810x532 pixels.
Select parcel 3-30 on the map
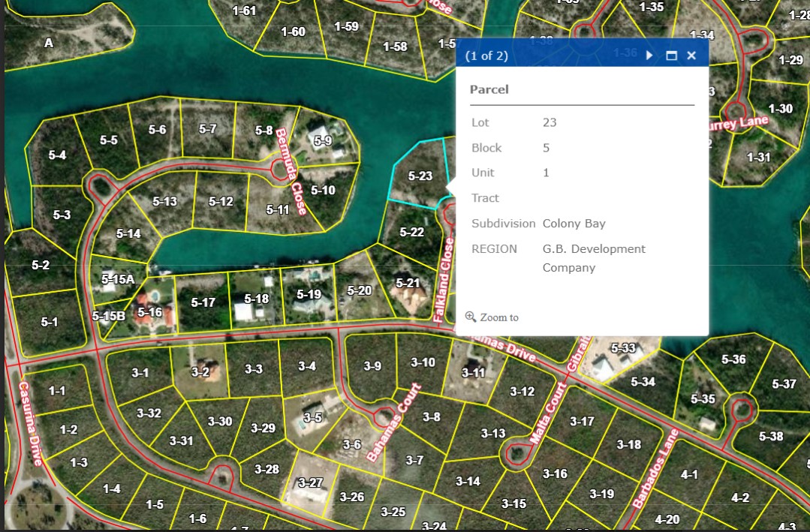click(x=219, y=422)
